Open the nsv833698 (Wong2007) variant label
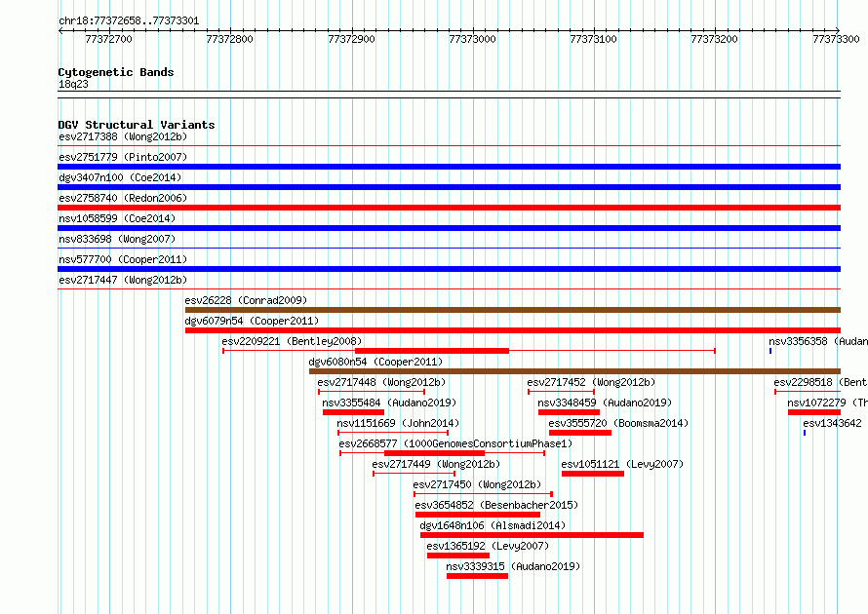This screenshot has height=614, width=868. click(117, 239)
